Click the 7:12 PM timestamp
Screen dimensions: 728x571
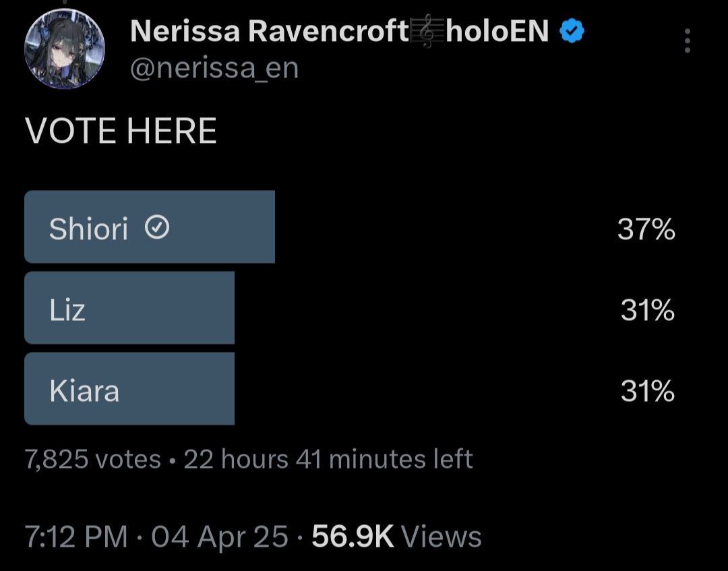click(76, 537)
